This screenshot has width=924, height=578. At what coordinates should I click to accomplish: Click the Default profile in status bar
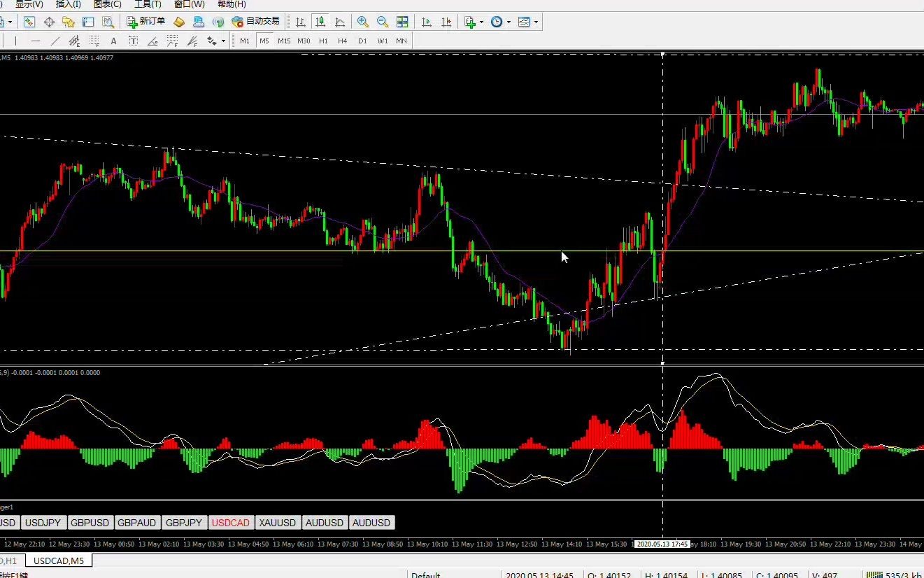click(x=425, y=575)
